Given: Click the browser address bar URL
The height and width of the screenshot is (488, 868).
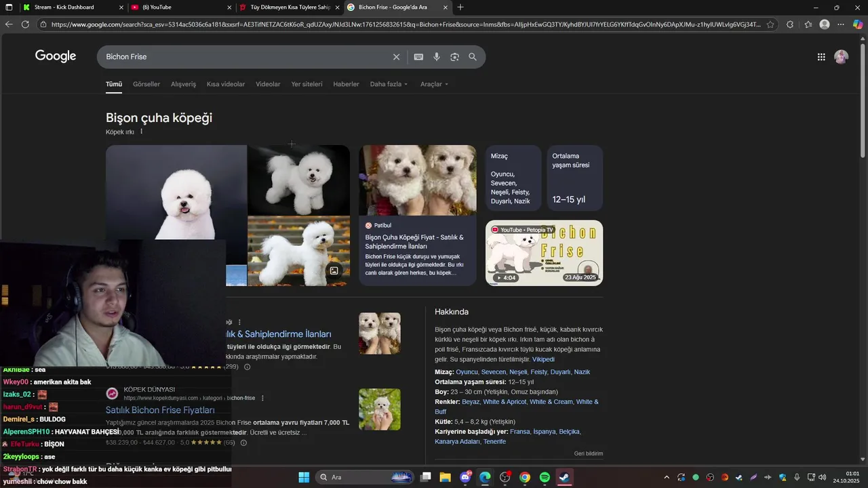Looking at the screenshot, I should (406, 24).
